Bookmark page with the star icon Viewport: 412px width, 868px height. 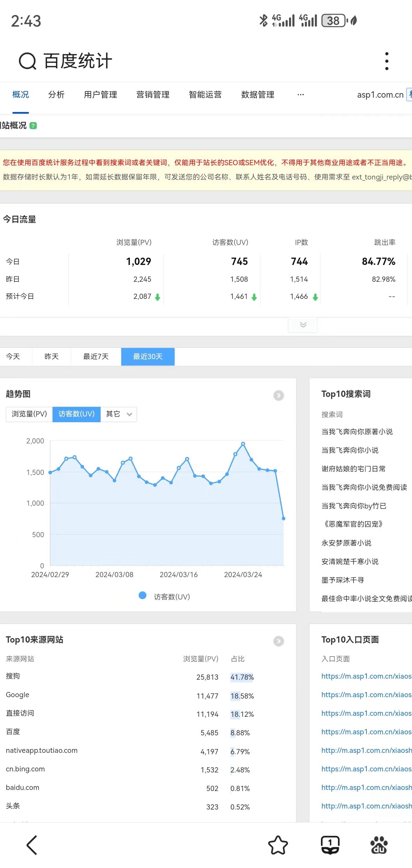(x=278, y=845)
